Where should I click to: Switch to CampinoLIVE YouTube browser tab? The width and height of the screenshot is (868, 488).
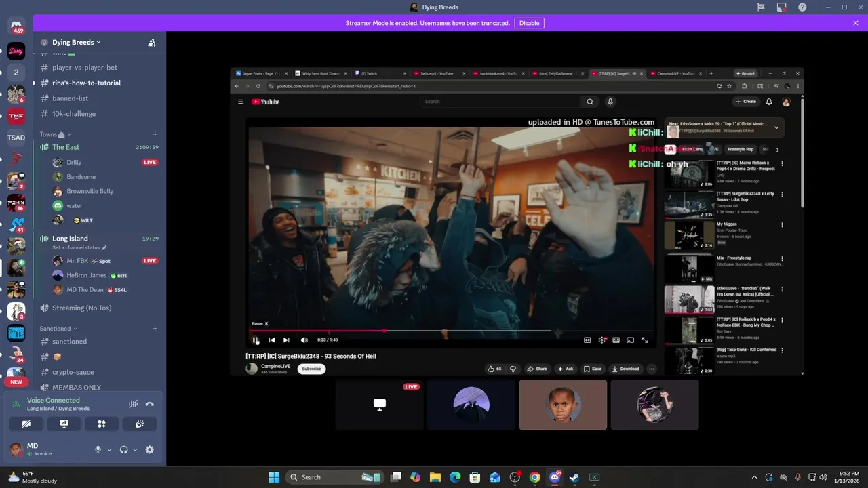675,73
